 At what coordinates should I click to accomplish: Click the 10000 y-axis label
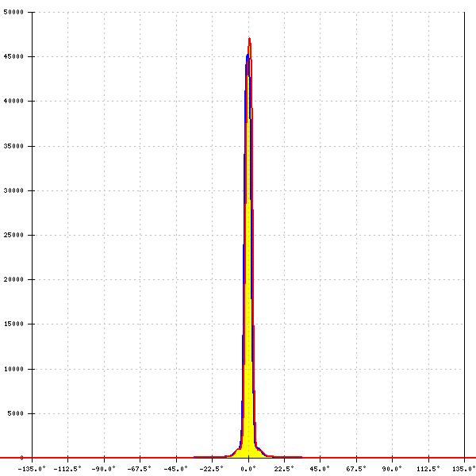pos(13,369)
